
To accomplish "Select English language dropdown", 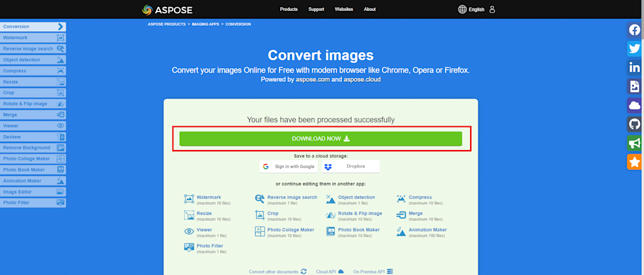I will click(x=477, y=10).
